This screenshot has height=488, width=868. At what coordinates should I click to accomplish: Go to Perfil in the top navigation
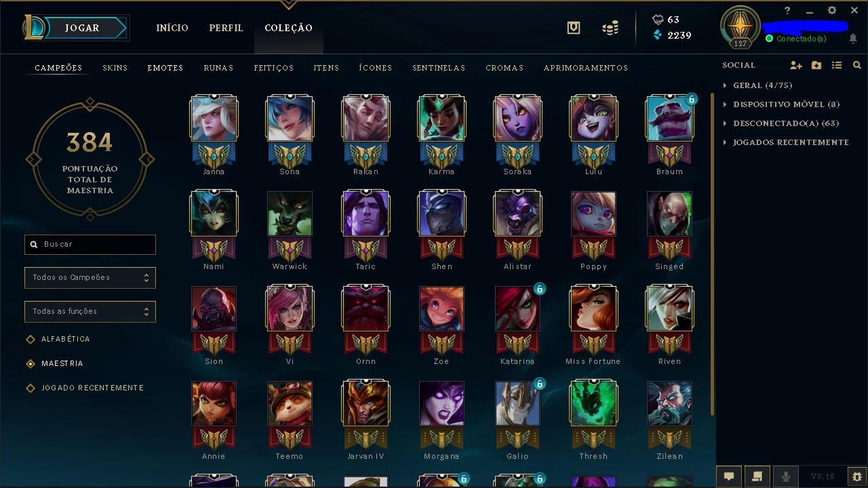[226, 28]
